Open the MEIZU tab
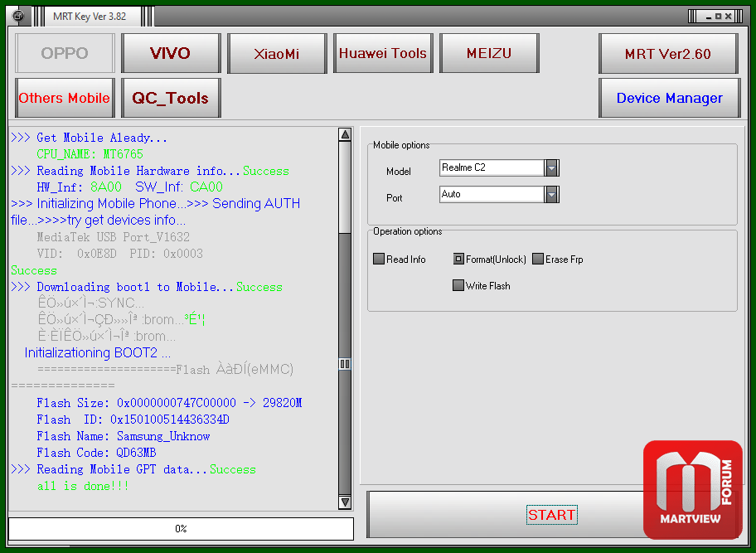 coord(489,53)
